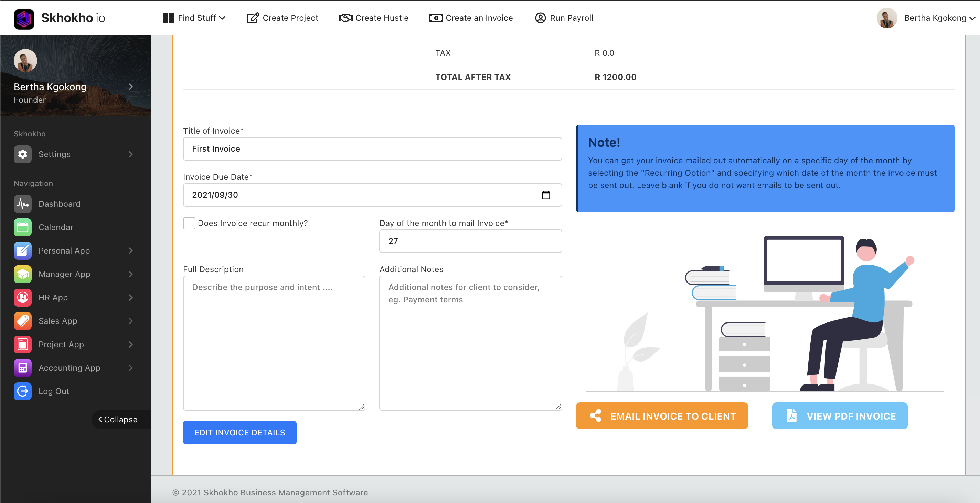Open the Project App icon

pos(22,344)
